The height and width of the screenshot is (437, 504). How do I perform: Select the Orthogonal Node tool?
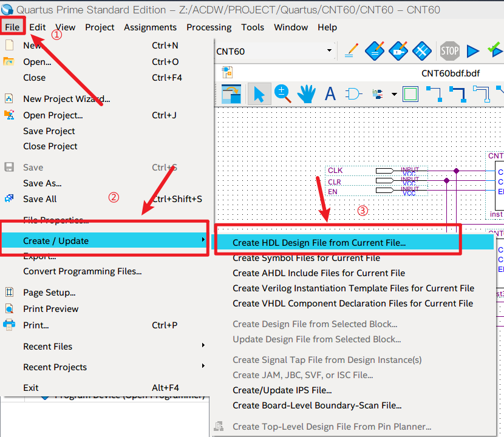click(434, 94)
